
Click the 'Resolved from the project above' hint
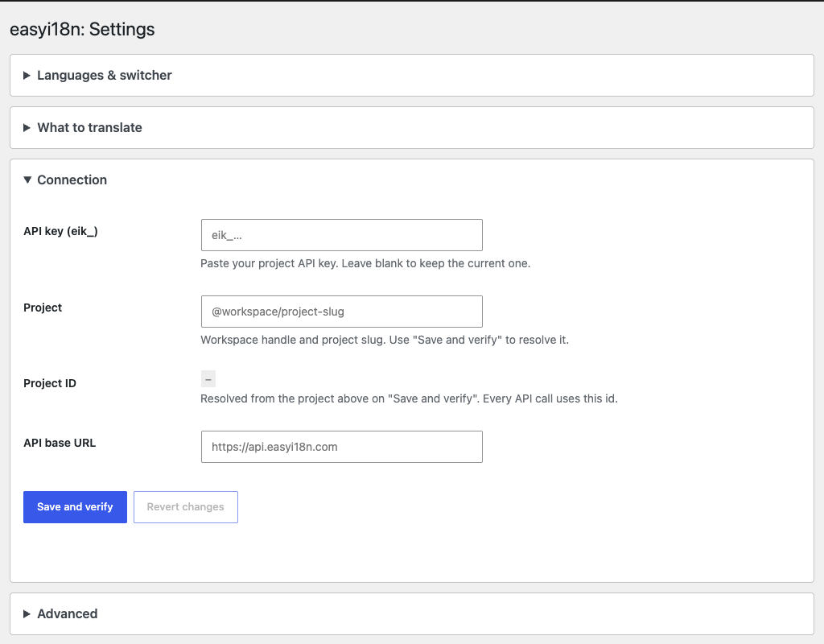409,398
